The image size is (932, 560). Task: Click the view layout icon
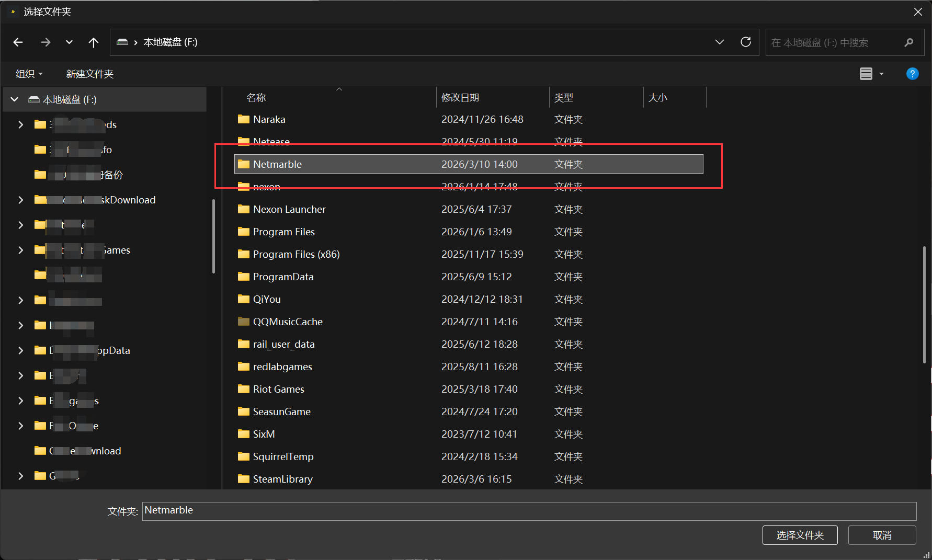866,74
